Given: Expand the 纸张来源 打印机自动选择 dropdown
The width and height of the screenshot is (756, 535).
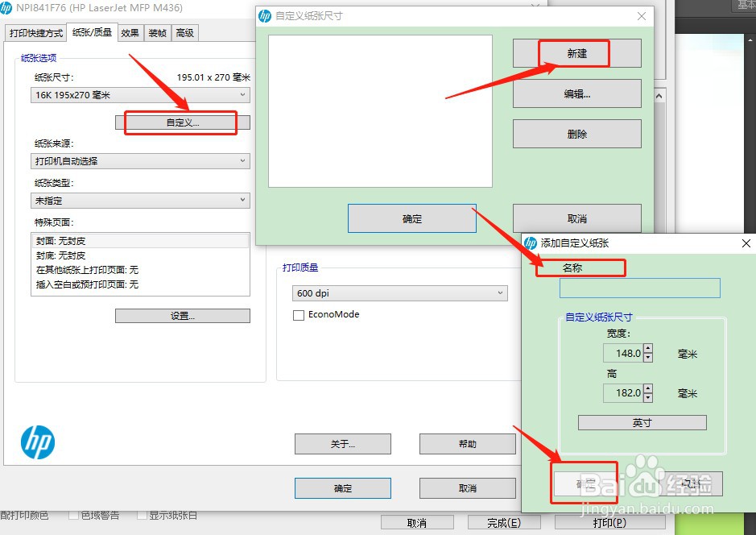Looking at the screenshot, I should [140, 161].
